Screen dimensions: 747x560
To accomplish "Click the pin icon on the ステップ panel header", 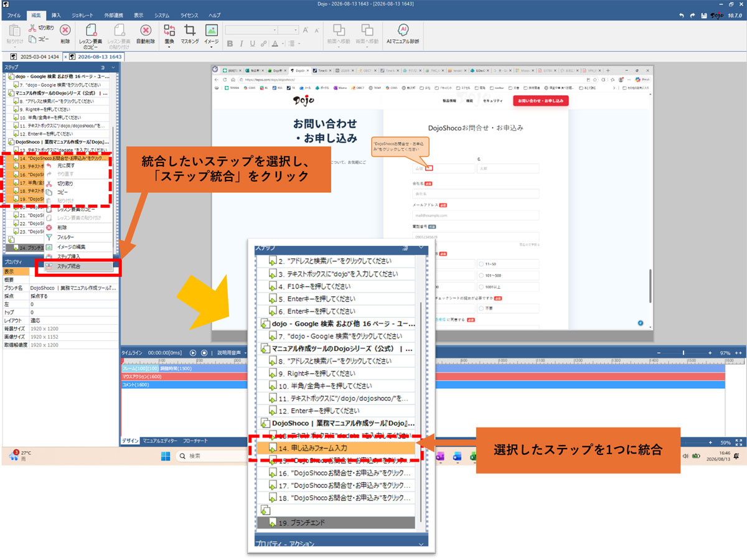I will pos(103,67).
